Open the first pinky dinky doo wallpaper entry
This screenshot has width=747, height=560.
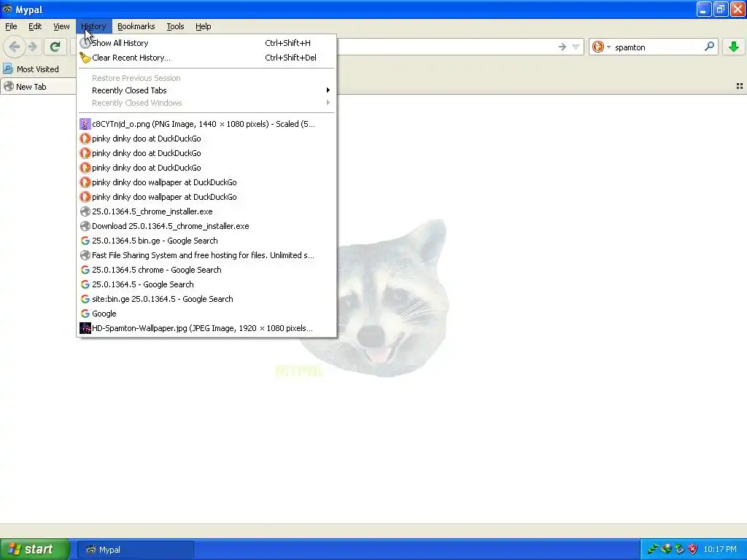206,182
